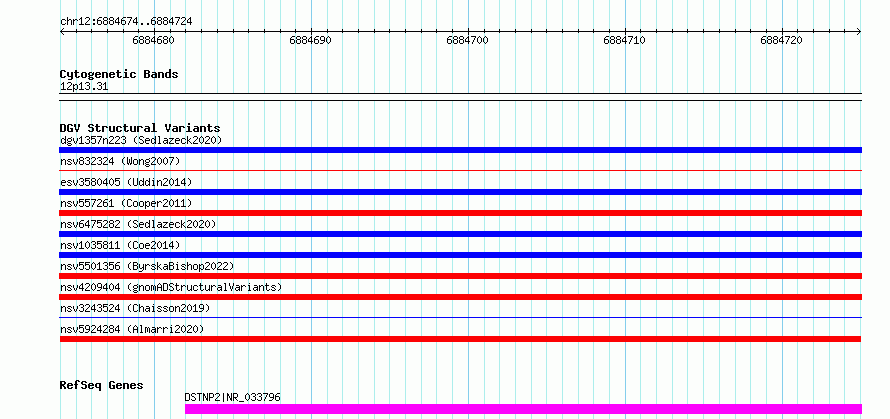Screen dimensions: 890x419
Task: Select the blue bar under nsv1035811
Action: pos(460,255)
